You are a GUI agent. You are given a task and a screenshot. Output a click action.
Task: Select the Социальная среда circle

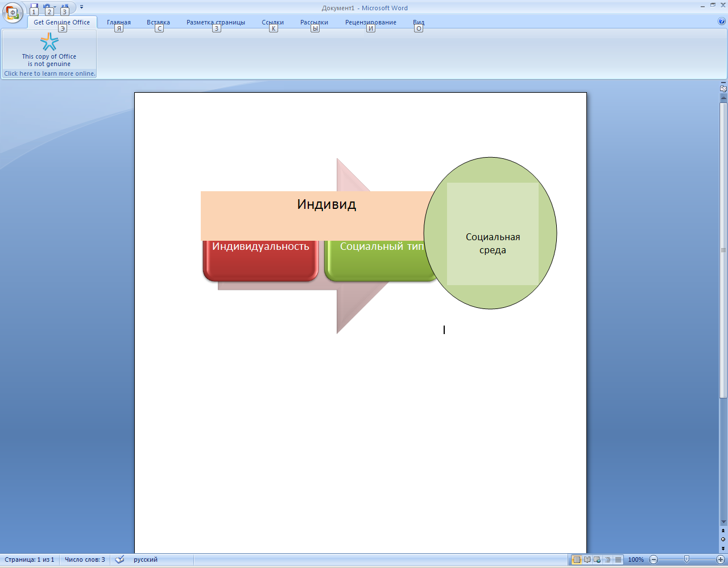490,233
